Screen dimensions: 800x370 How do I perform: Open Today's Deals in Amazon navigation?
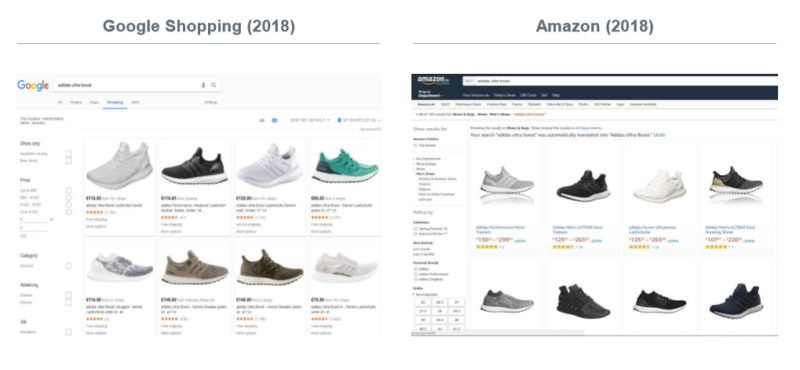(x=504, y=95)
